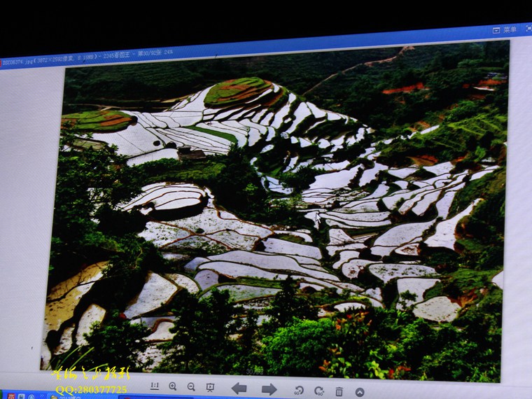The image size is (532, 399).
Task: Click the right white margin of viewer
Action: [518, 210]
